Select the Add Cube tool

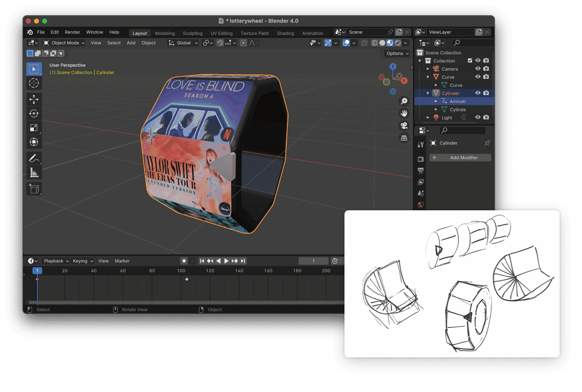(x=34, y=189)
